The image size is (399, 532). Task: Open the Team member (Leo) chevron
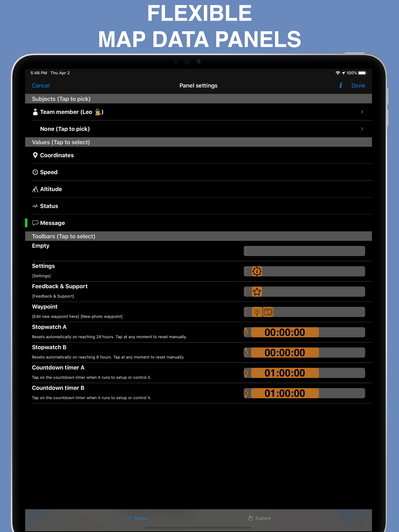click(x=362, y=112)
